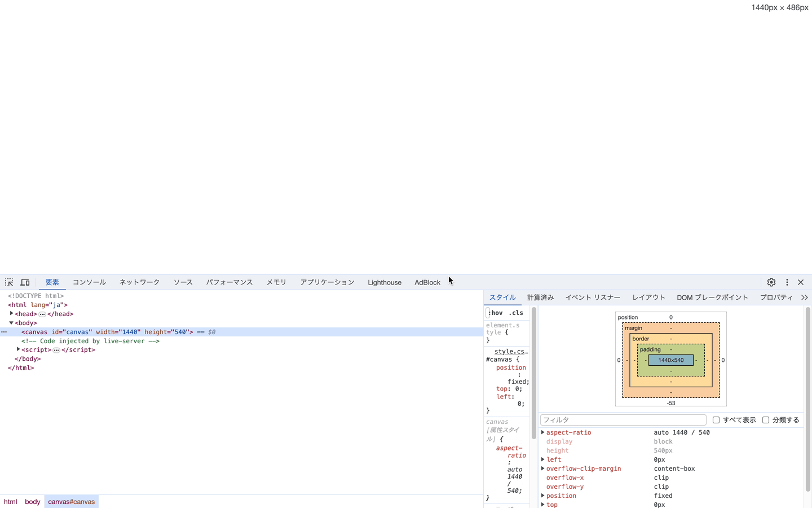Viewport: 812px width, 508px height.
Task: Switch to the コンソール tab
Action: tap(89, 282)
